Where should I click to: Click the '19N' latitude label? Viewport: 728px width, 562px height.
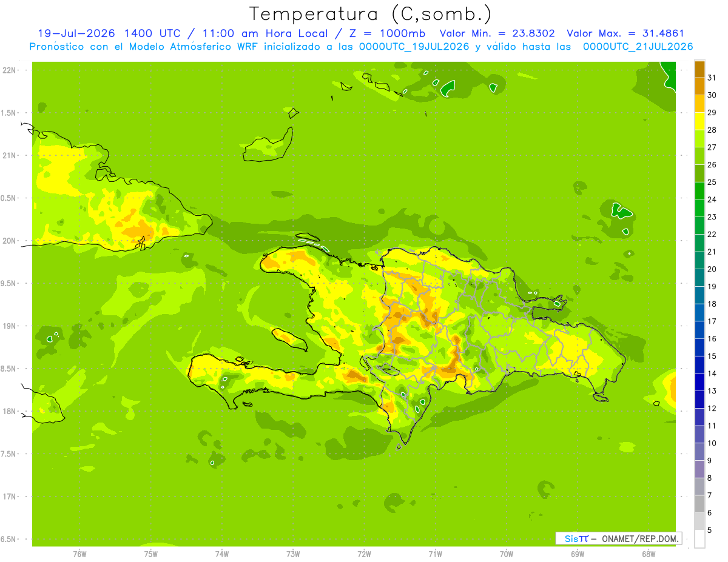coord(9,326)
